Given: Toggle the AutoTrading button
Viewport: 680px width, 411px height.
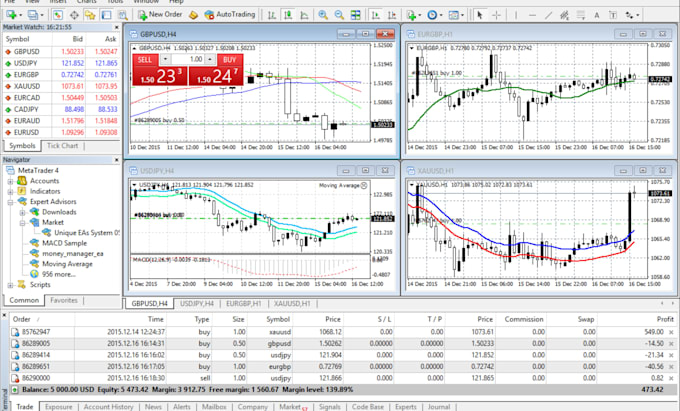Looking at the screenshot, I should 230,15.
